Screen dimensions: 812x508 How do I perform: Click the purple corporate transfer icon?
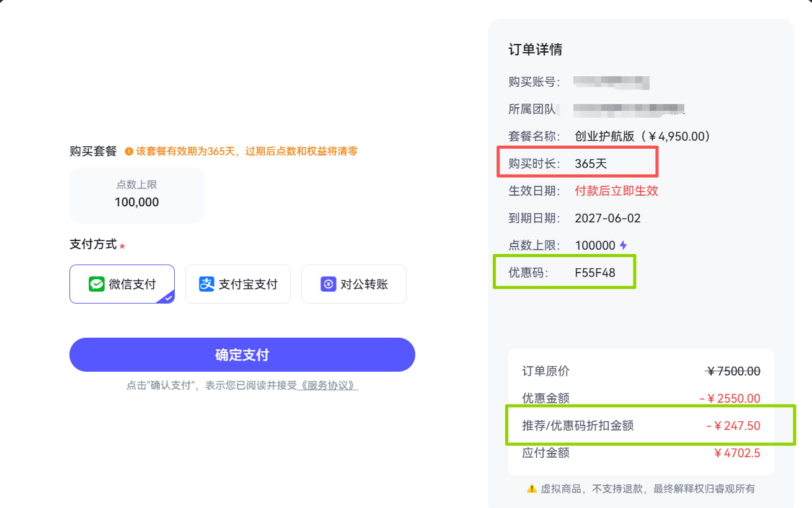329,284
